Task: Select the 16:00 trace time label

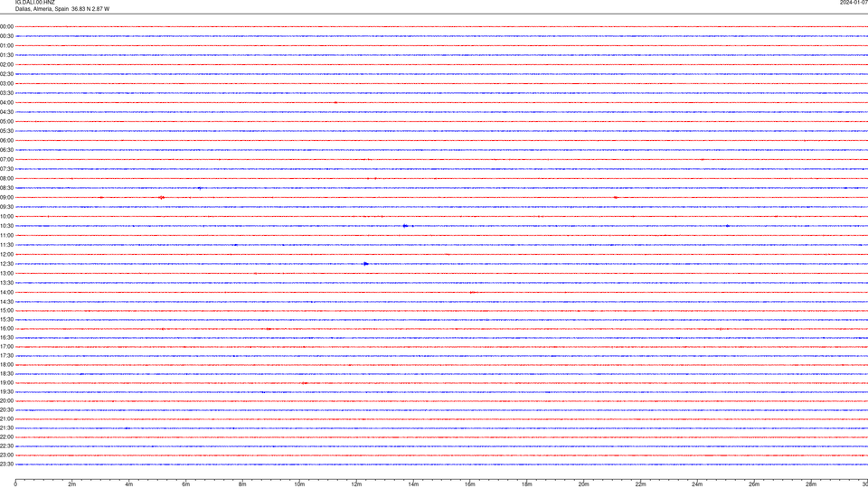Action: point(6,329)
